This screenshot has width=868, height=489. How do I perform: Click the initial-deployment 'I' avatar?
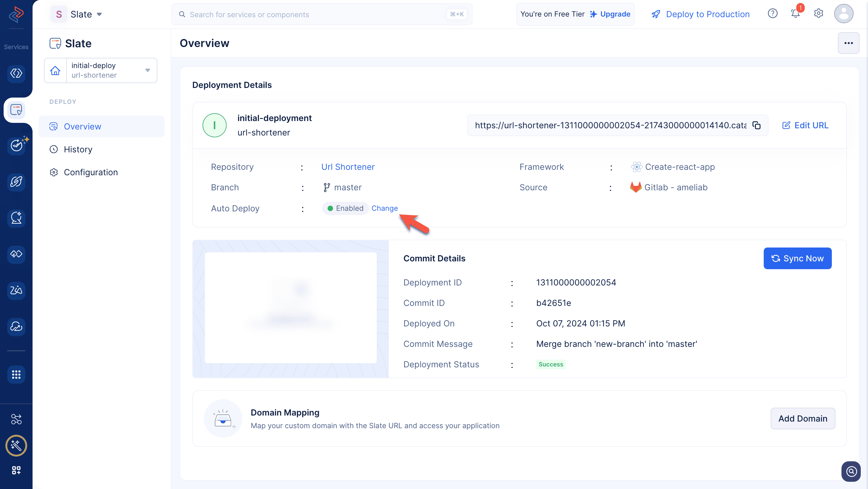pos(214,125)
